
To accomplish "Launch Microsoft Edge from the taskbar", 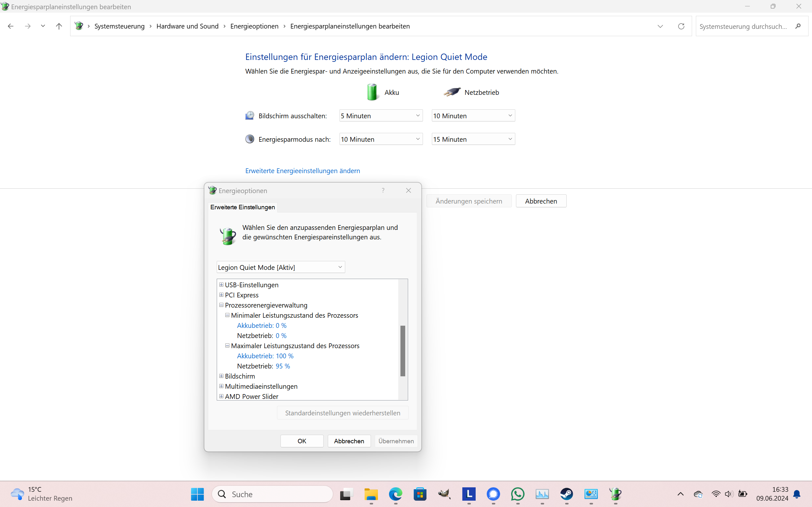I will [395, 495].
